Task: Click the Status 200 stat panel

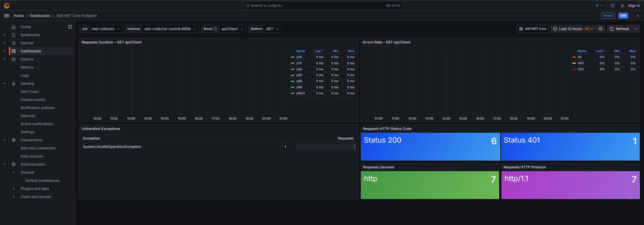Action: click(x=430, y=147)
